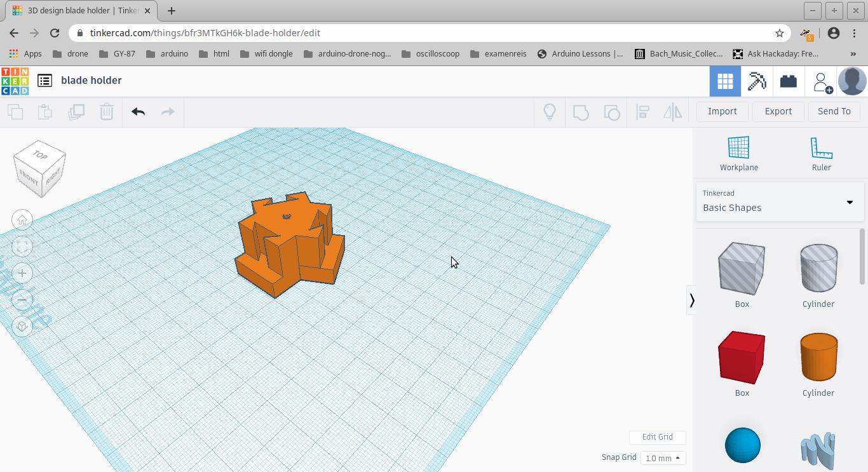868x472 pixels.
Task: Open Bricks mode (brick icon)
Action: click(x=789, y=81)
